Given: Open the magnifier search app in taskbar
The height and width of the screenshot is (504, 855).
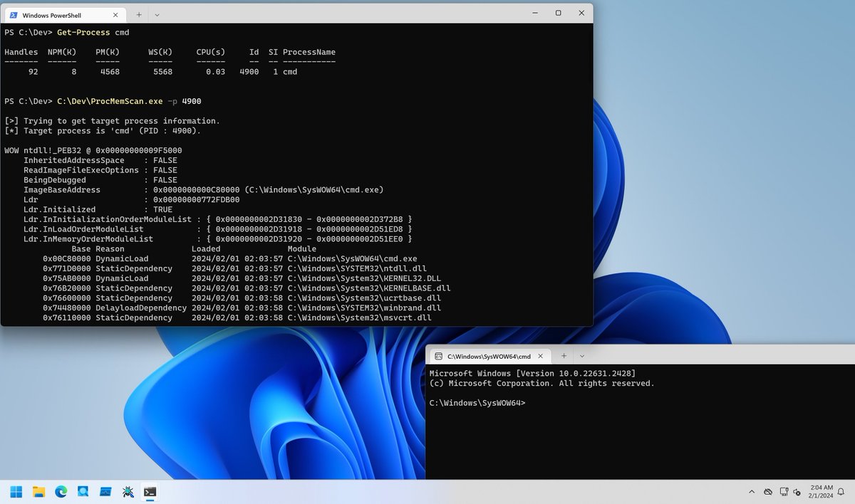Looking at the screenshot, I should click(x=83, y=491).
